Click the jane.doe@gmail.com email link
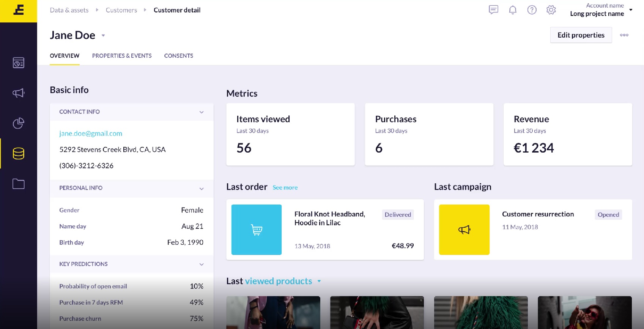 [91, 134]
